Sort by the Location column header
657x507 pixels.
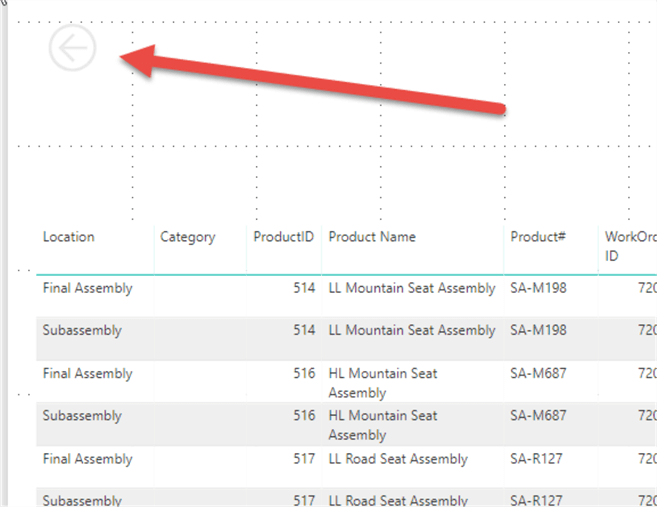tap(69, 237)
